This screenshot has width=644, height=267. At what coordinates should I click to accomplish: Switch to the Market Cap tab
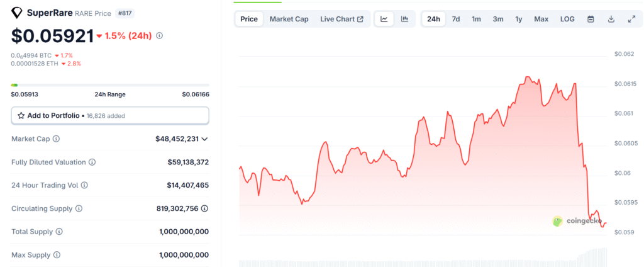289,19
